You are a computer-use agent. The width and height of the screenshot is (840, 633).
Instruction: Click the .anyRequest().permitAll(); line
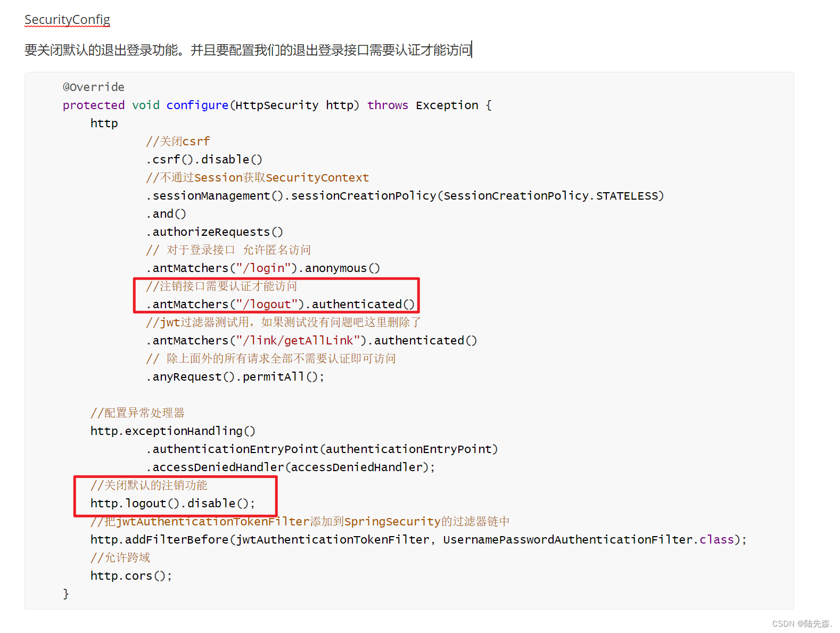[x=235, y=377]
